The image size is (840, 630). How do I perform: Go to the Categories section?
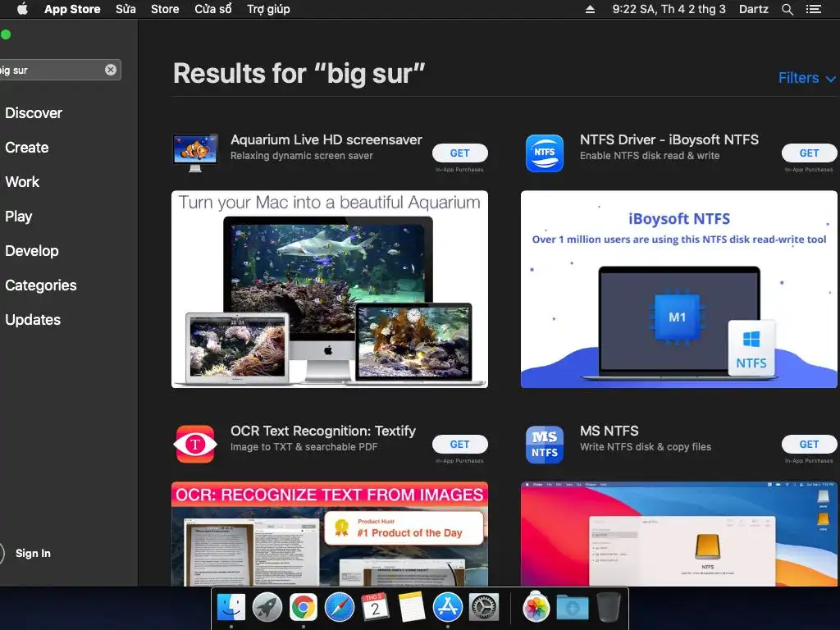tap(41, 285)
